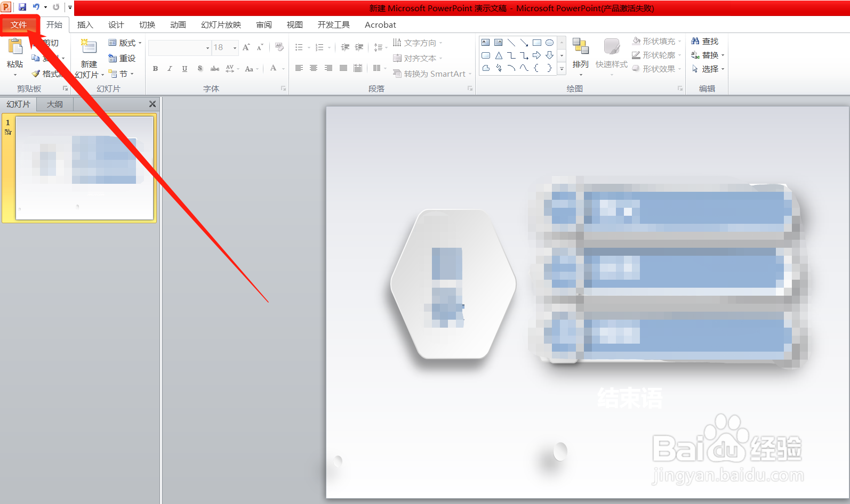This screenshot has height=504, width=850.
Task: Click the Redo icon in quick access toolbar
Action: [x=56, y=7]
